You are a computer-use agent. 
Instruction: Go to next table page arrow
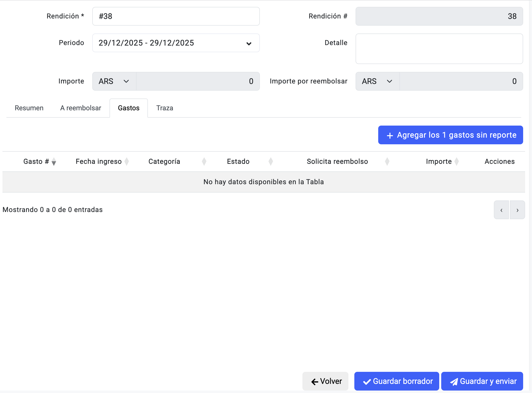[x=517, y=210]
